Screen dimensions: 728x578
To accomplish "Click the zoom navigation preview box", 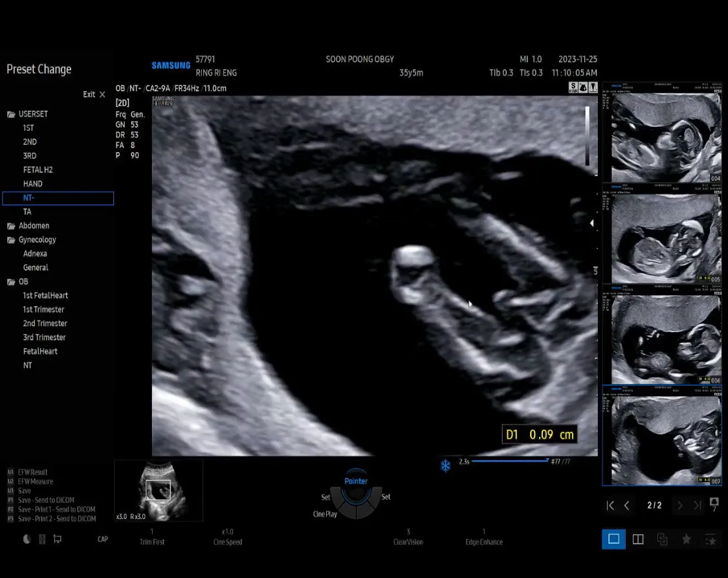I will pos(159,490).
